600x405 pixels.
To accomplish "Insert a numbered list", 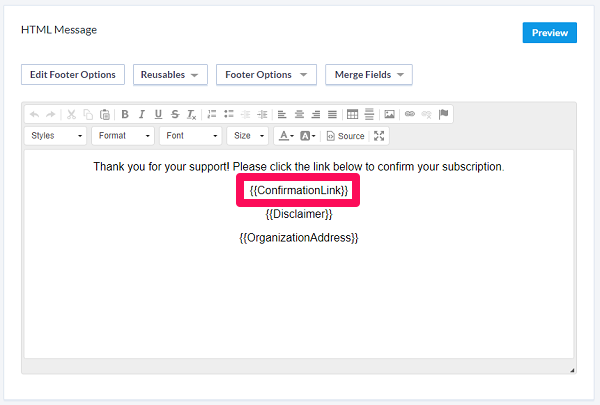I will click(x=212, y=114).
